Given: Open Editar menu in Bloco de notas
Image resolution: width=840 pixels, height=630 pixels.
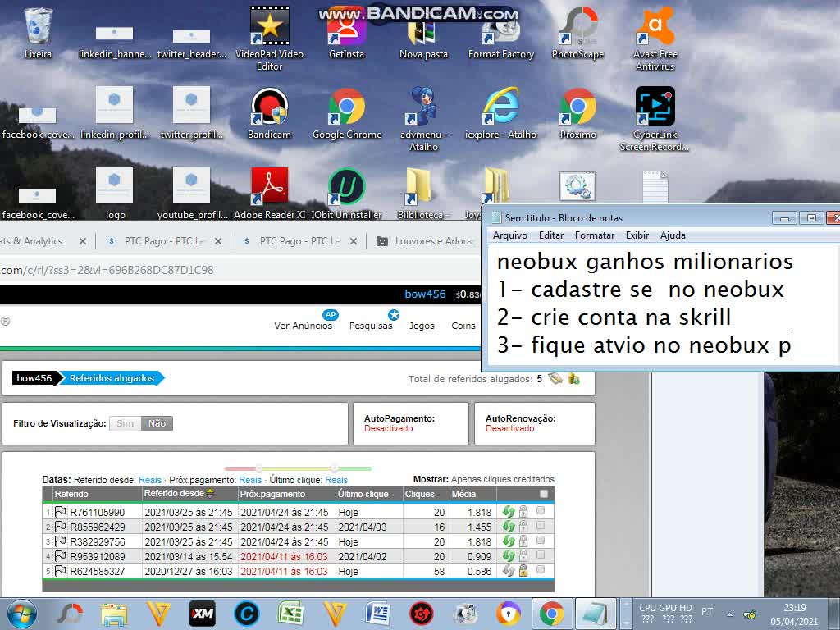Looking at the screenshot, I should pos(551,235).
